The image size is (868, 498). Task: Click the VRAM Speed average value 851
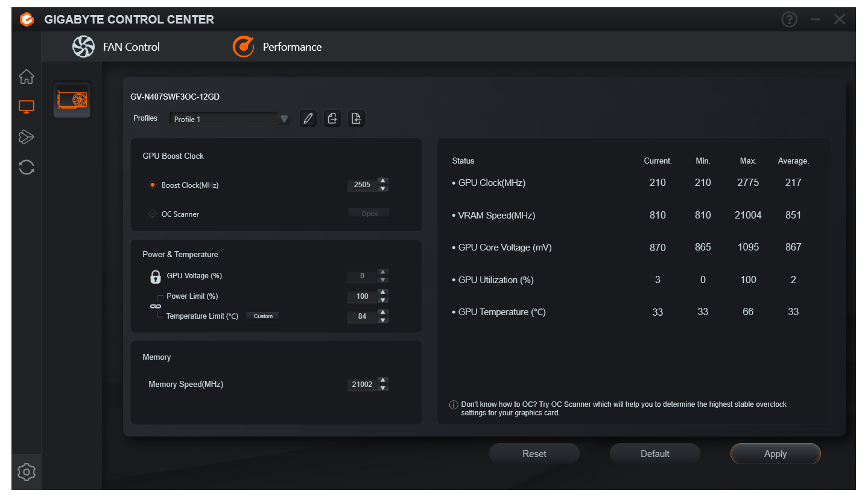pos(793,215)
